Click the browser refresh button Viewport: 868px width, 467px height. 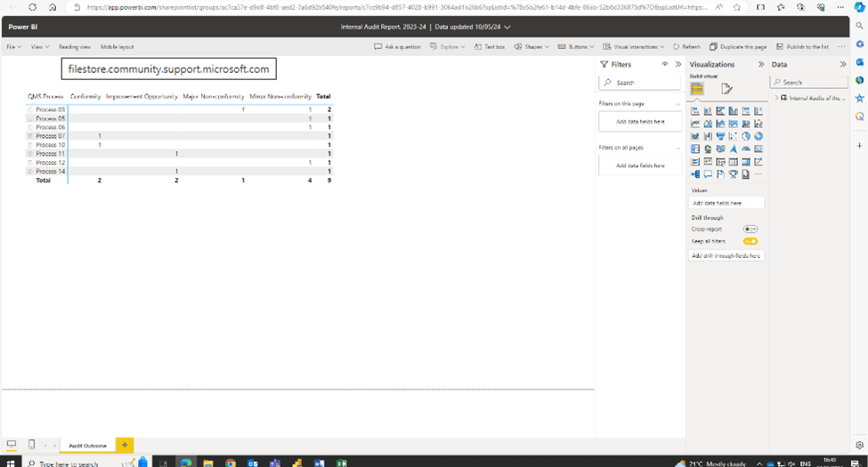33,7
